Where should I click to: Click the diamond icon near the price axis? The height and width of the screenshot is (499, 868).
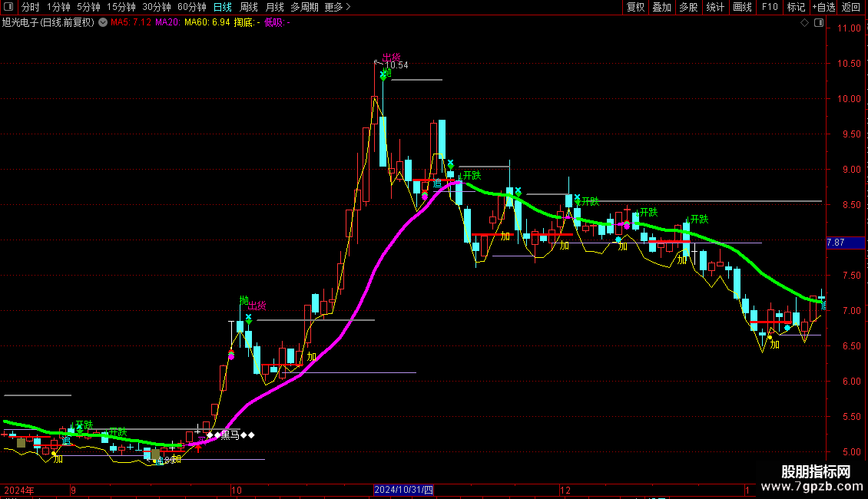[804, 23]
